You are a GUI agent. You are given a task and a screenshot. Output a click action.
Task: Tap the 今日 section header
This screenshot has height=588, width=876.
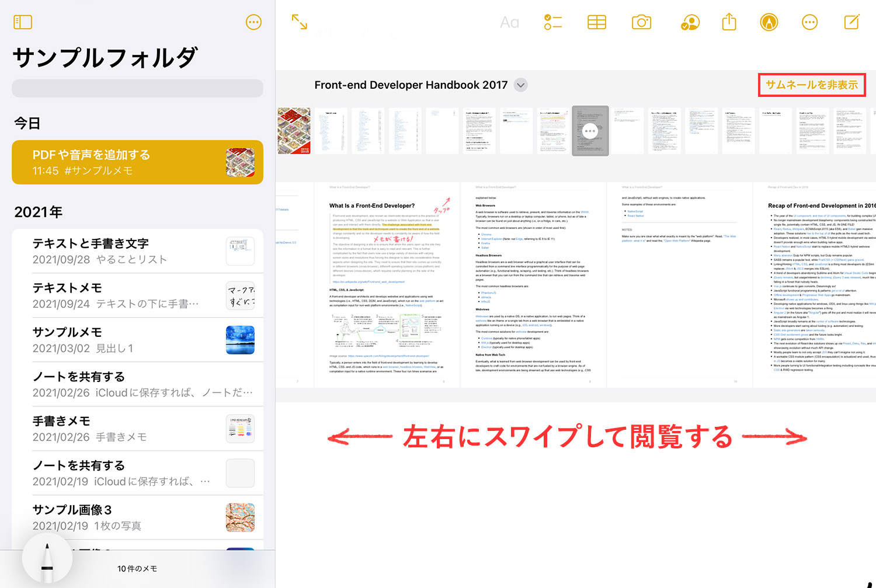click(x=27, y=123)
